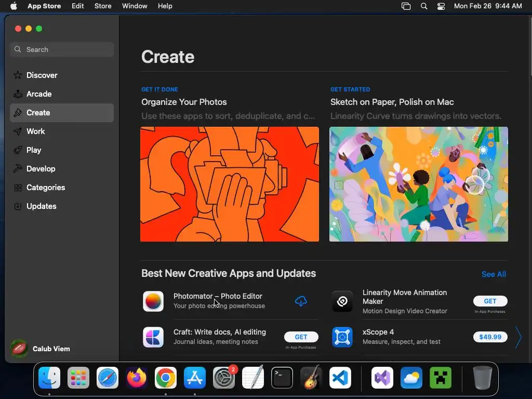Click 'Motion Design Video Creator' subtitle

point(405,311)
